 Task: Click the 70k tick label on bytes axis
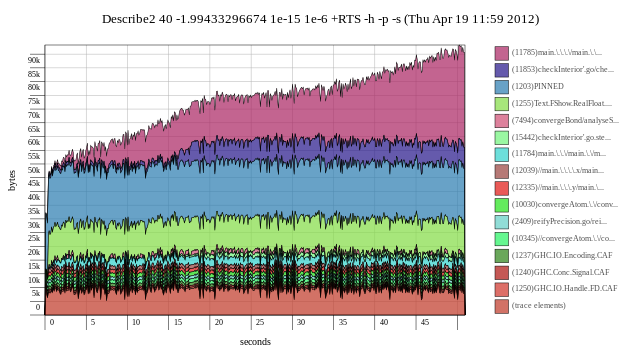tap(34, 115)
